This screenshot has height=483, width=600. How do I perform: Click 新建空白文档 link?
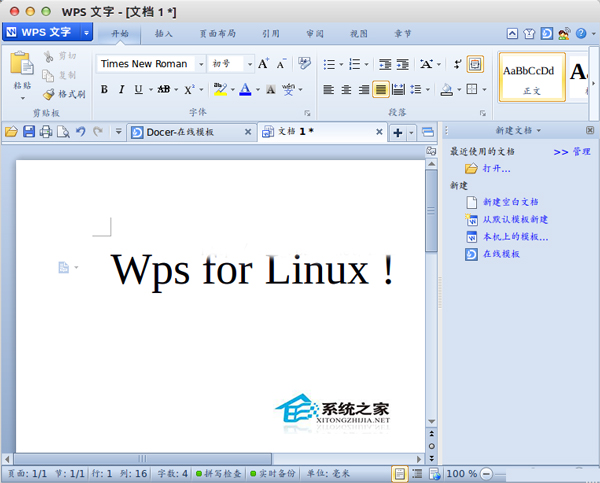[x=510, y=202]
